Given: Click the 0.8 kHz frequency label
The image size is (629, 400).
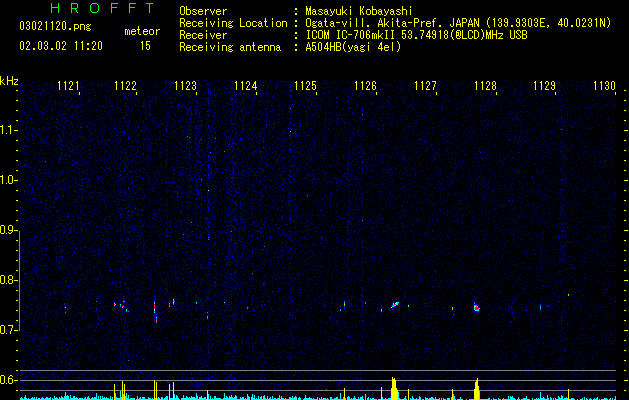Looking at the screenshot, I should click(x=9, y=280).
